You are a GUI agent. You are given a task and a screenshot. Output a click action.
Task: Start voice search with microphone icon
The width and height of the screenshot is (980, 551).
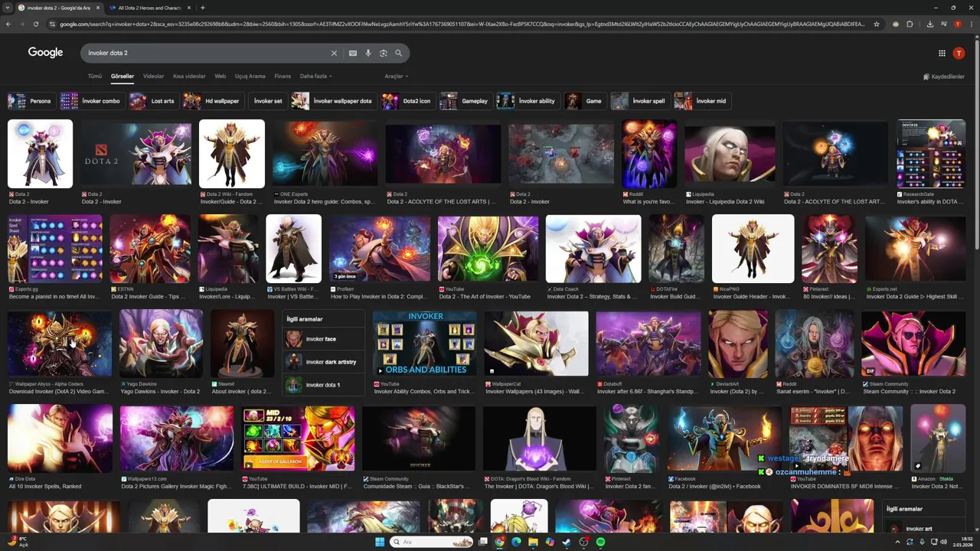368,53
